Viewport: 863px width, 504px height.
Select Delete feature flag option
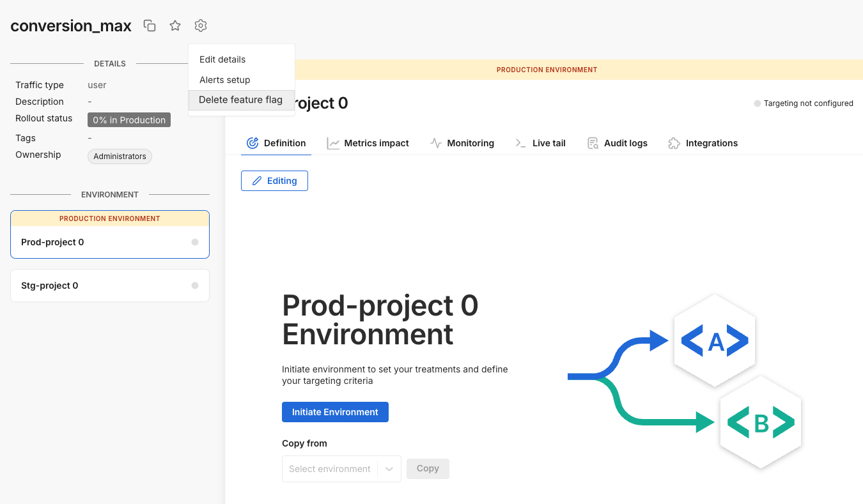point(240,100)
